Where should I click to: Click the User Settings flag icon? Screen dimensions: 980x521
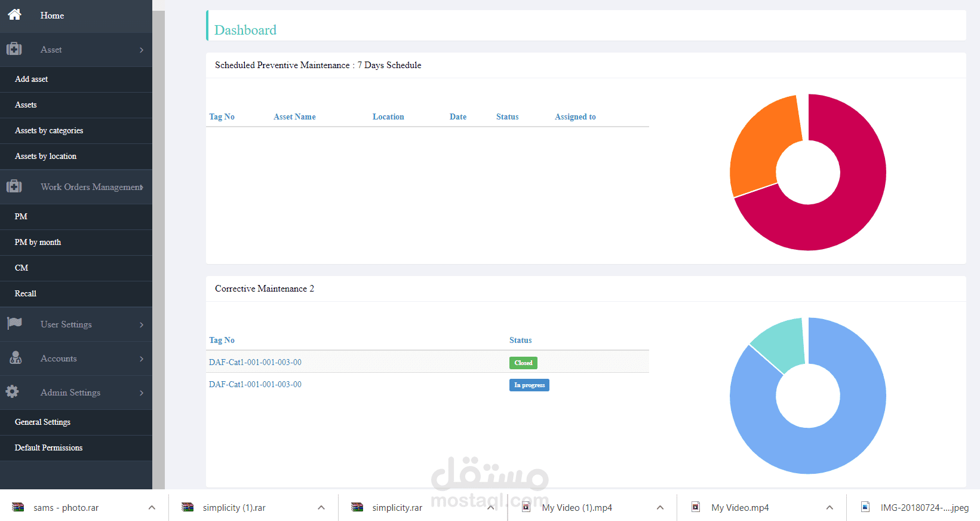(14, 323)
